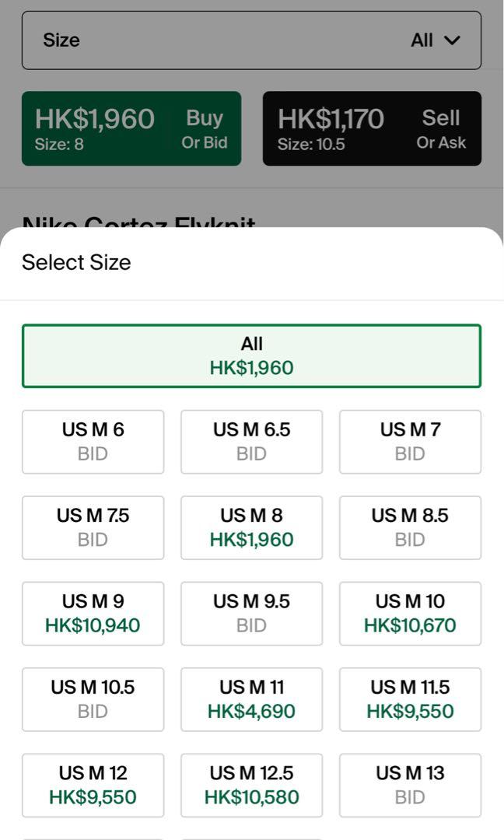
Task: Choose size US M 13
Action: pos(410,786)
